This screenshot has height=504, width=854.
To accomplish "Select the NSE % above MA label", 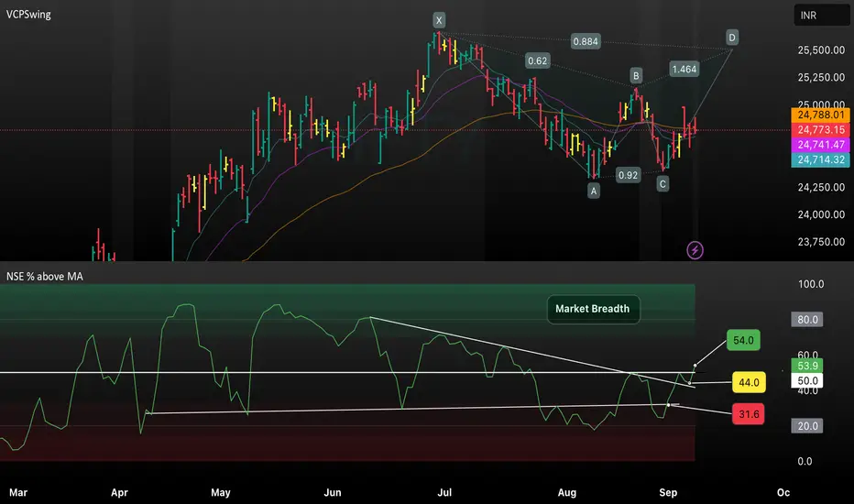I will (x=45, y=276).
